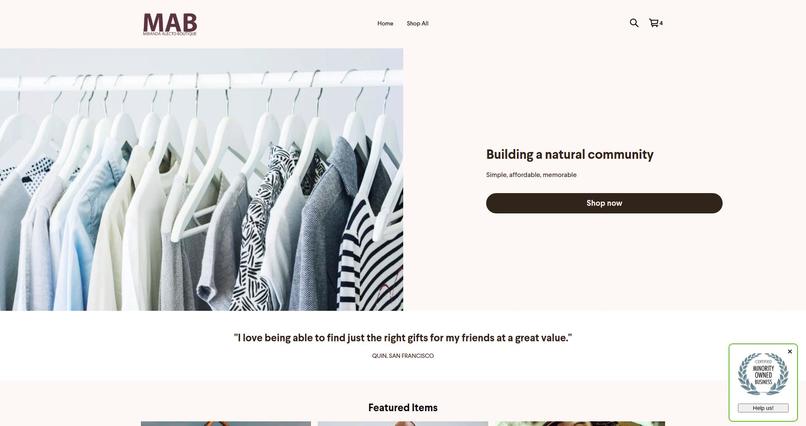Click the clothing rack hero image

202,179
